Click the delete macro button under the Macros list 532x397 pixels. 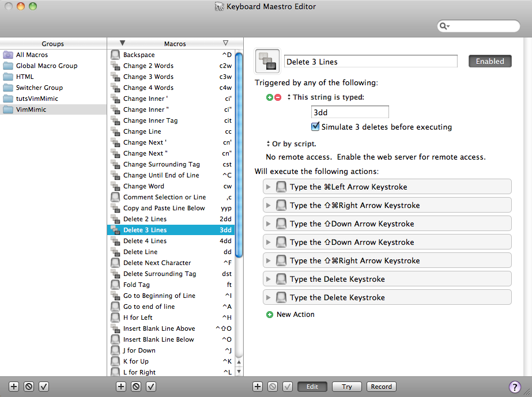[136, 387]
